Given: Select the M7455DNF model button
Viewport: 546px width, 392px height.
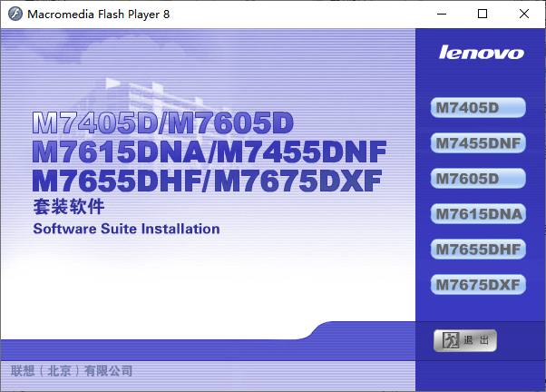Looking at the screenshot, I should coord(478,143).
